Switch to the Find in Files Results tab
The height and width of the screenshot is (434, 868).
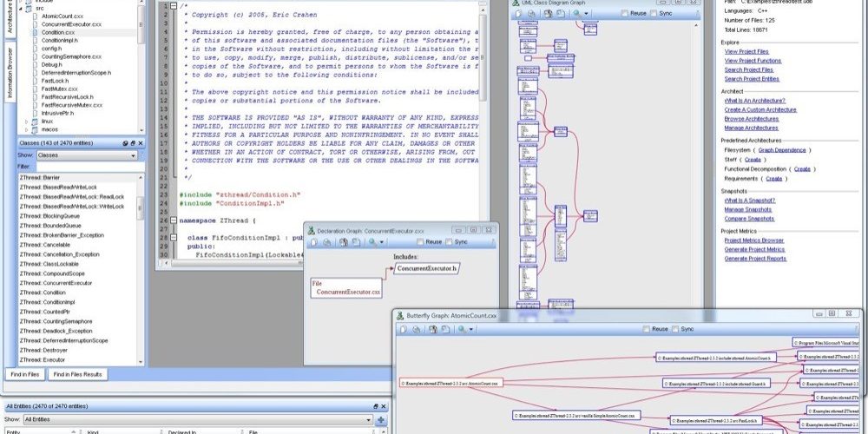[77, 375]
